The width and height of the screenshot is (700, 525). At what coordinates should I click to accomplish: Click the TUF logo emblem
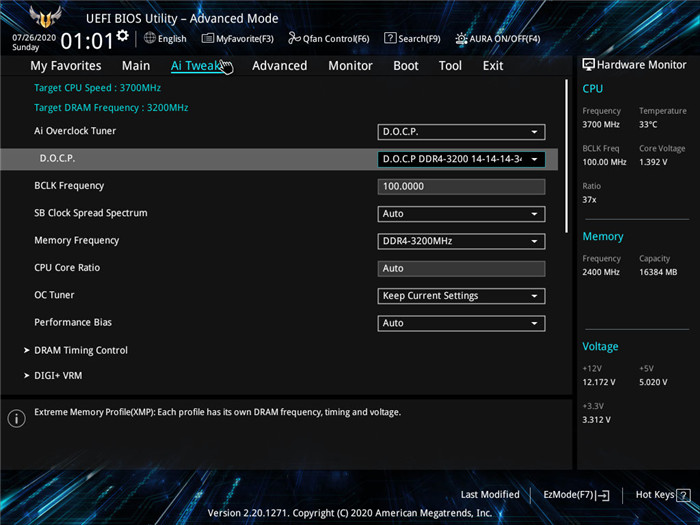pyautogui.click(x=45, y=17)
